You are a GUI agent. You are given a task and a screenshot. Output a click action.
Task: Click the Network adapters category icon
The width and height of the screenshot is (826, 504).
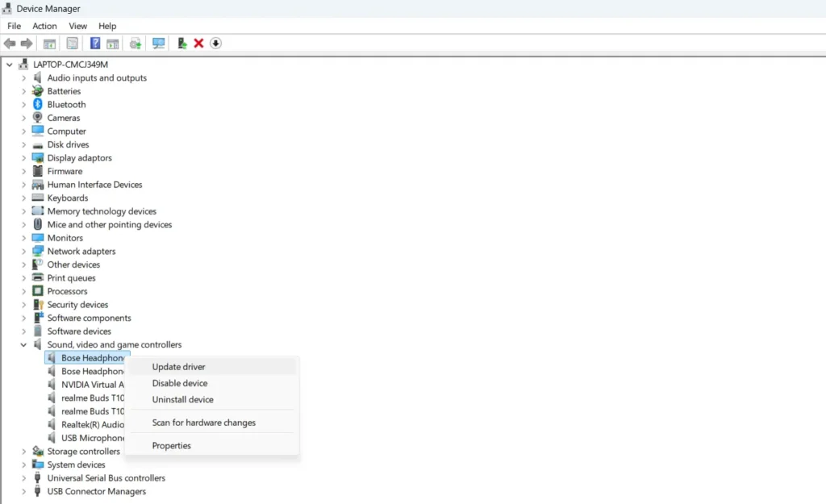[37, 252]
